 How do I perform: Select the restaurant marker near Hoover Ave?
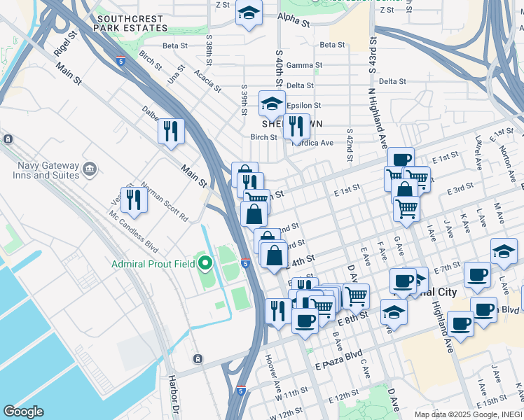(x=278, y=312)
